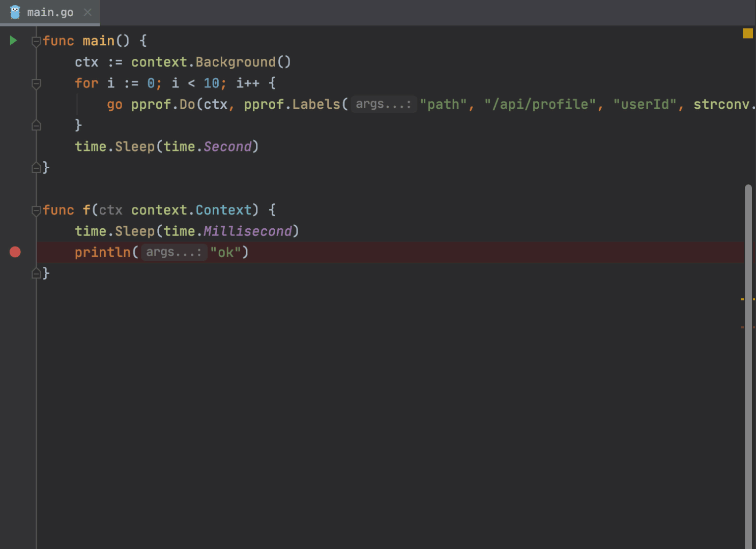This screenshot has height=549, width=756.
Task: Click the ctx parameter in func f
Action: (110, 210)
